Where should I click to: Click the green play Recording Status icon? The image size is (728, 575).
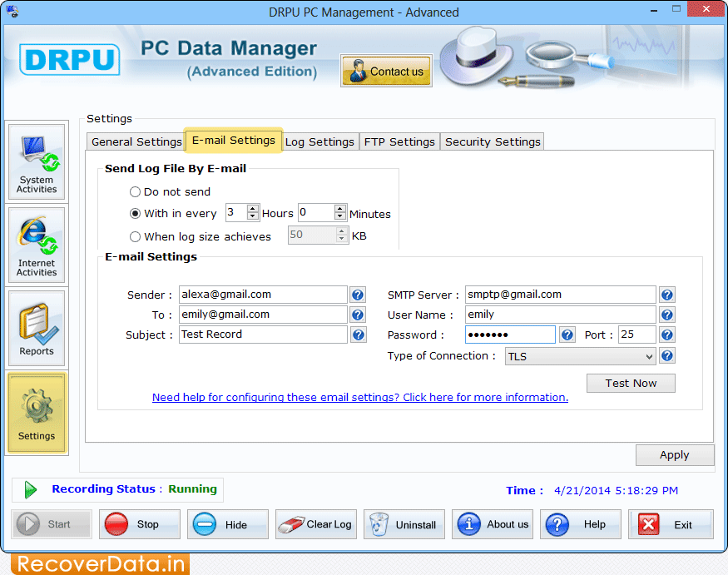point(31,489)
